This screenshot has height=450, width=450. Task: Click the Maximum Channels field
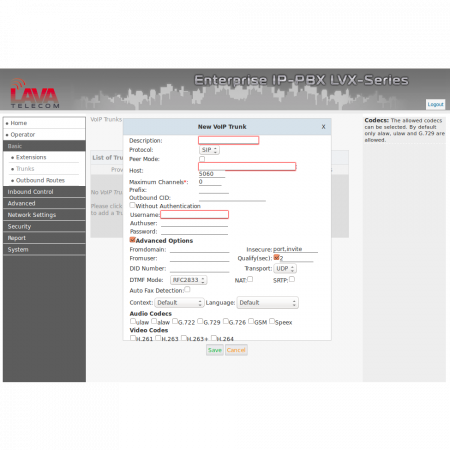(x=210, y=182)
